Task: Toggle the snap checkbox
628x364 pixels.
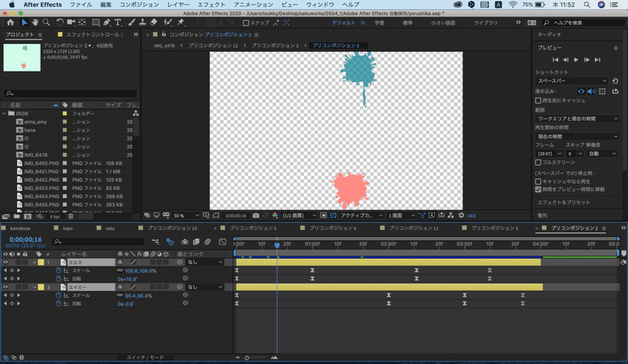Action: click(246, 23)
